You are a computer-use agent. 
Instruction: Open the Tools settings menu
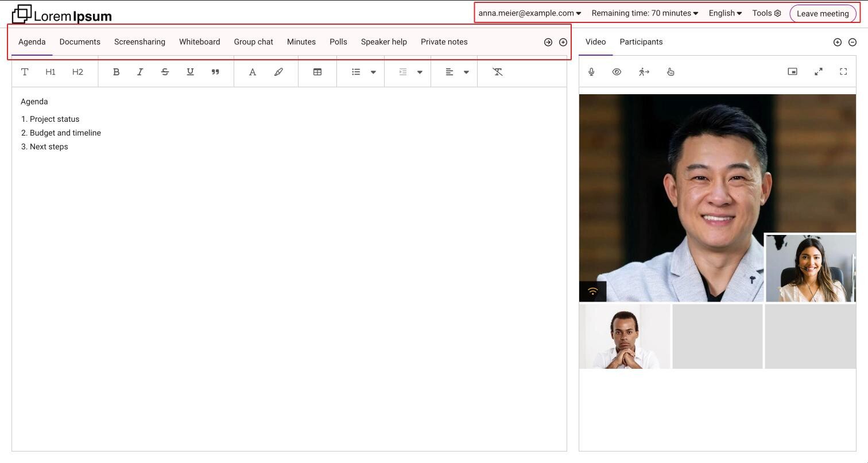click(x=766, y=13)
